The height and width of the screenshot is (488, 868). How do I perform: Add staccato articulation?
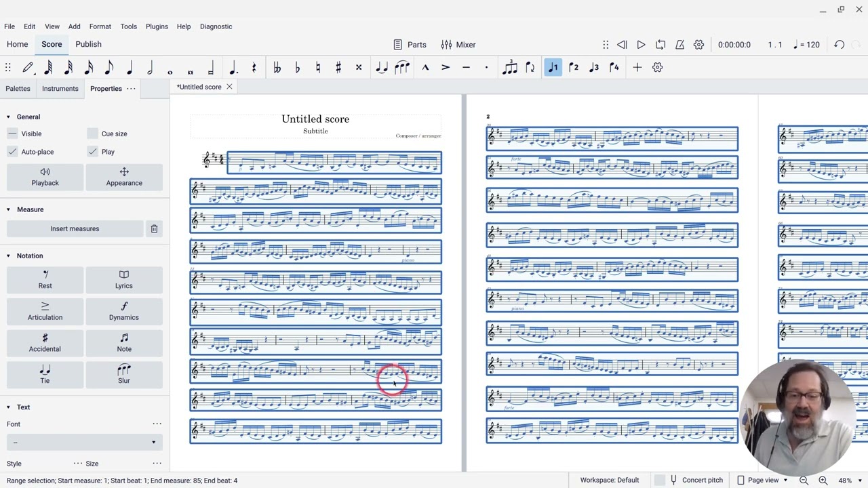point(486,67)
